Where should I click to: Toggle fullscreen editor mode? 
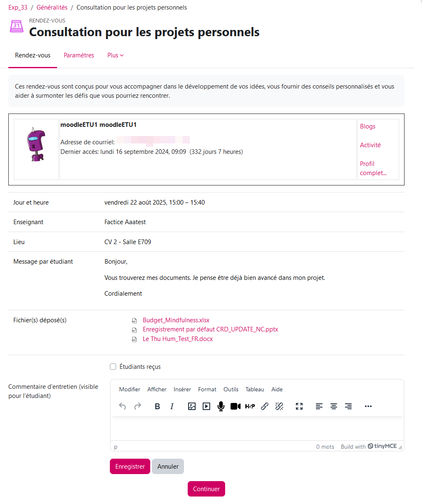click(299, 406)
